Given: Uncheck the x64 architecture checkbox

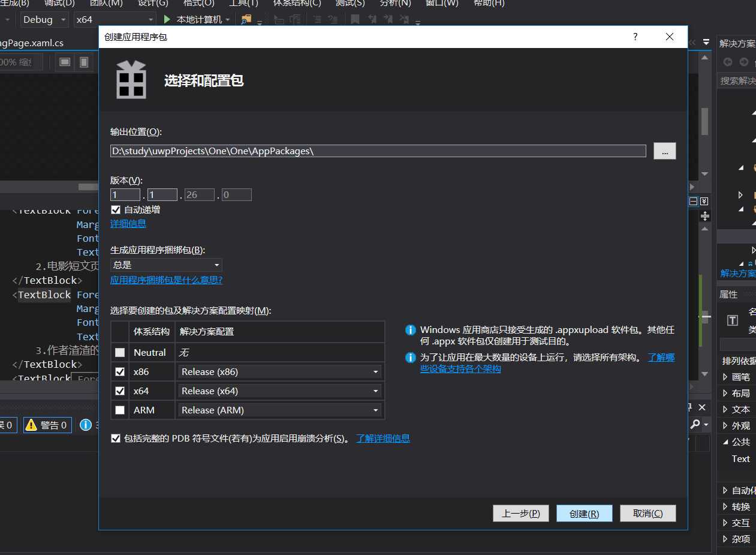Looking at the screenshot, I should tap(120, 391).
